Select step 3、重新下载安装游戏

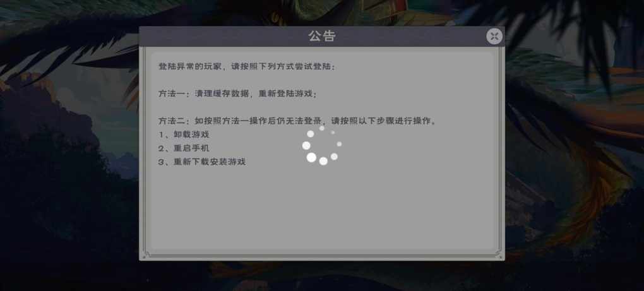pyautogui.click(x=202, y=162)
